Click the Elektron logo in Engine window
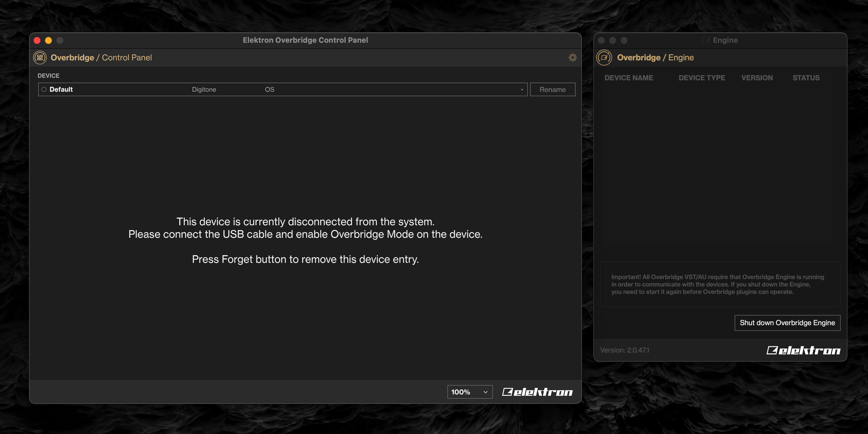The height and width of the screenshot is (434, 868). [x=803, y=351]
